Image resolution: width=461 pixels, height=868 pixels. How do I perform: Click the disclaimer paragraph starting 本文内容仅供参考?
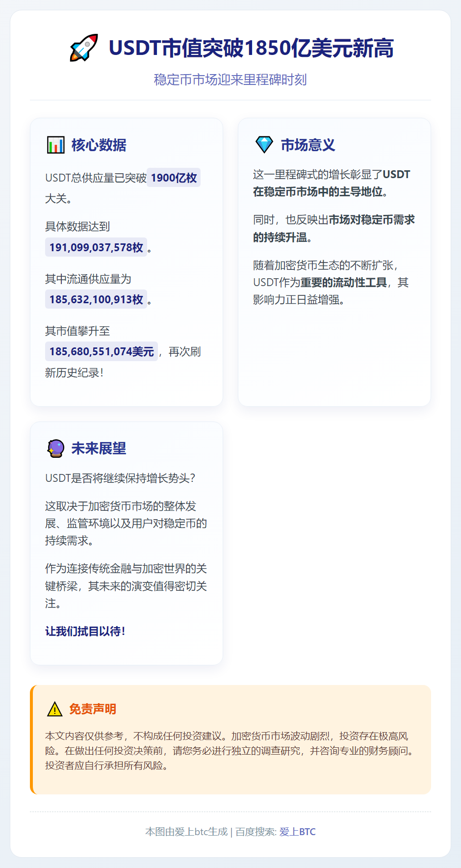coord(230,751)
